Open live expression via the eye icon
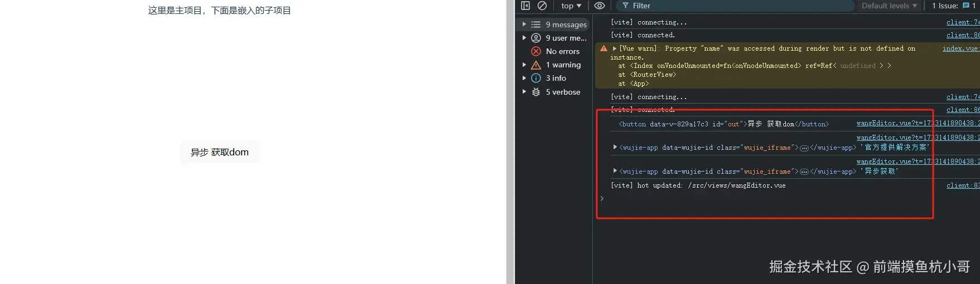The height and width of the screenshot is (284, 980). tap(600, 6)
